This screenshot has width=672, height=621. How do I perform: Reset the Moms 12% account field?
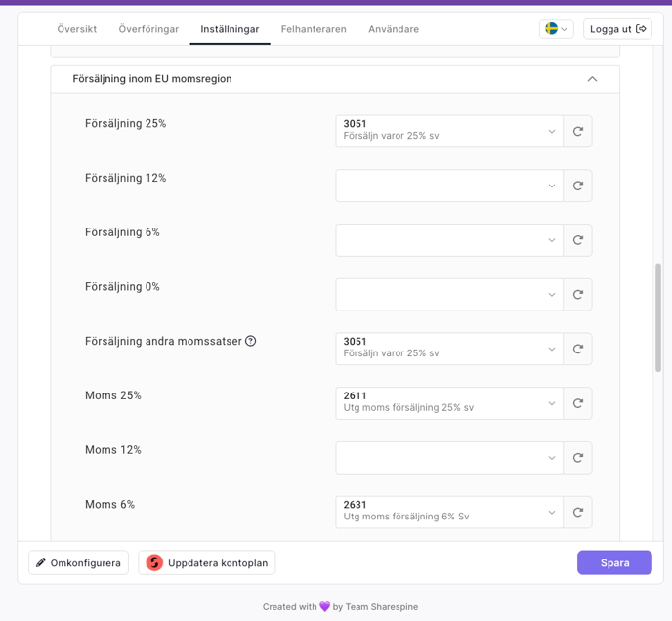tap(577, 458)
